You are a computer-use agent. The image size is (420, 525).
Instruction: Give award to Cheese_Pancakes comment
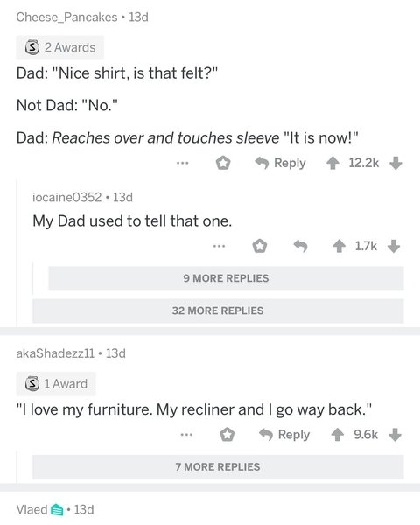coord(223,163)
